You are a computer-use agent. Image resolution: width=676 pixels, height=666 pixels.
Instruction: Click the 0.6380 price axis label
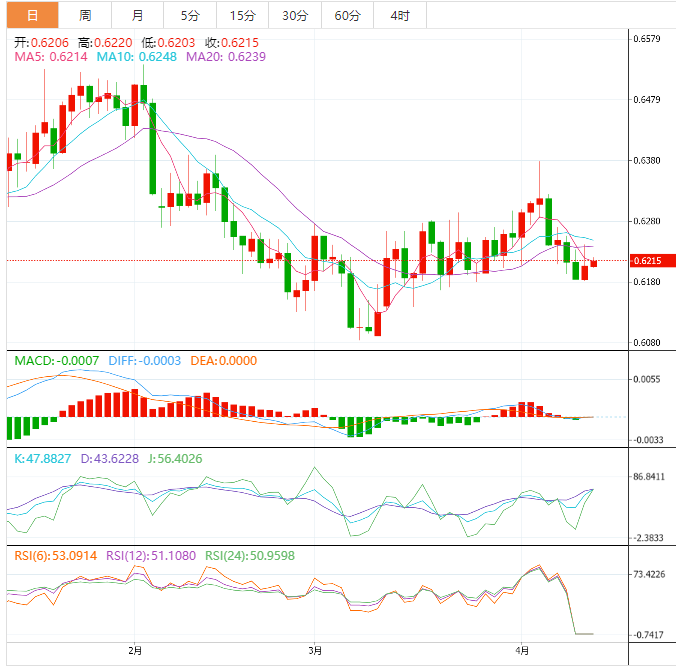[x=647, y=160]
